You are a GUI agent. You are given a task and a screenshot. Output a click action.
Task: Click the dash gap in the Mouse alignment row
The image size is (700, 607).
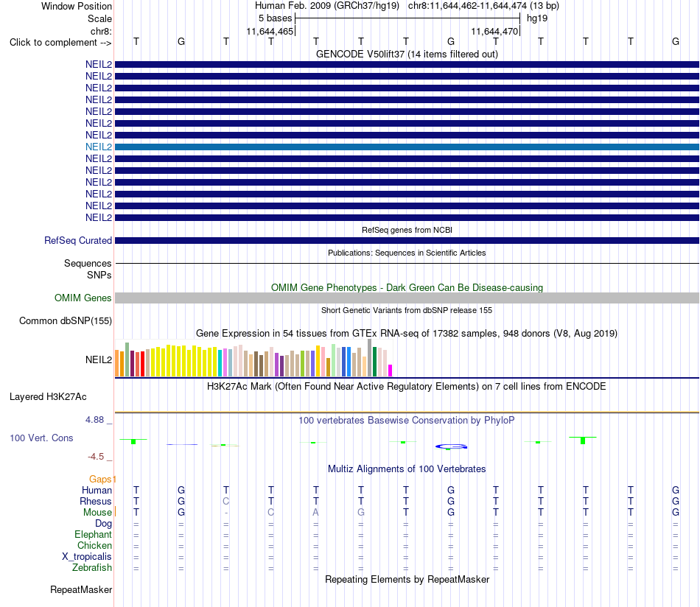point(226,513)
